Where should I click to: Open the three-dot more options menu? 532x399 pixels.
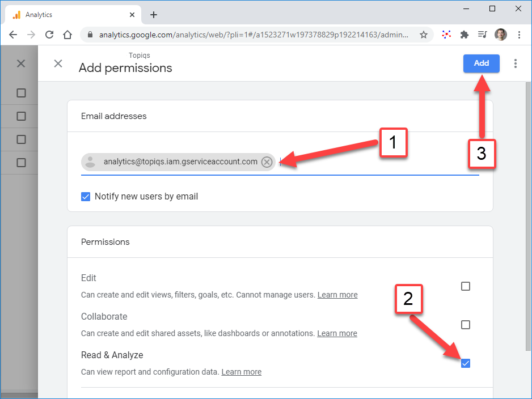515,63
